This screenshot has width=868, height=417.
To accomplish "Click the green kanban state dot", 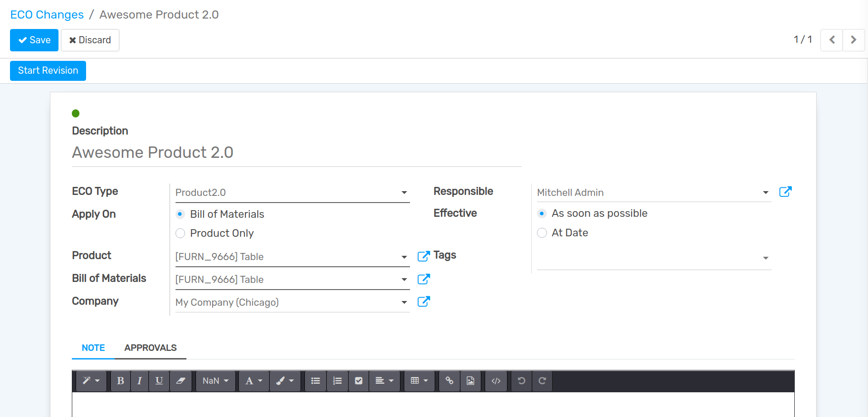I will 76,113.
